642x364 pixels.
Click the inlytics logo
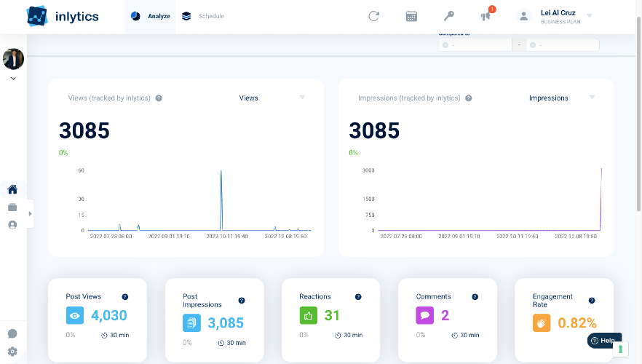(x=63, y=16)
